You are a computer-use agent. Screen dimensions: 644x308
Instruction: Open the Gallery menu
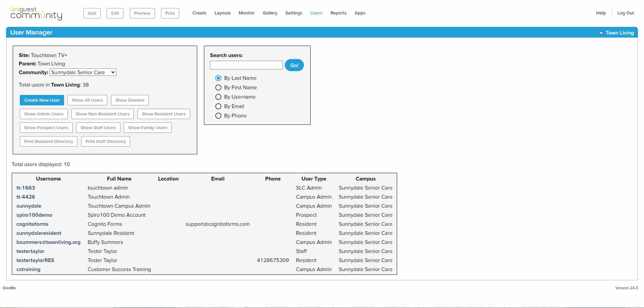tap(270, 13)
